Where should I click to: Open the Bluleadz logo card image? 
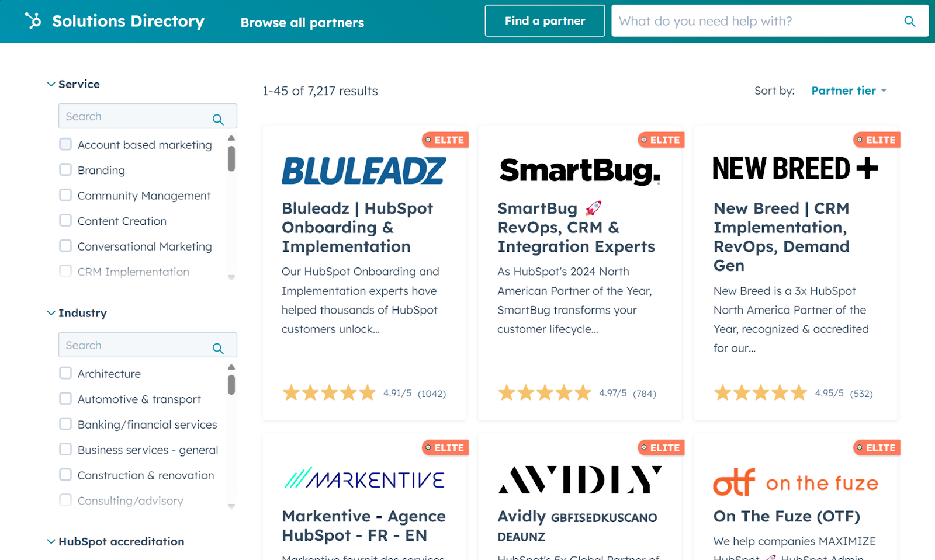(x=363, y=171)
